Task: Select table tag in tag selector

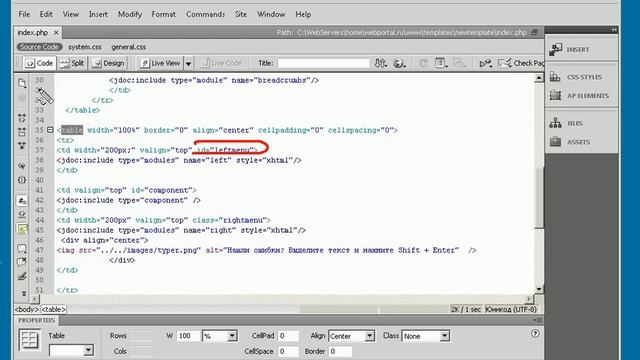Action: tap(53, 309)
